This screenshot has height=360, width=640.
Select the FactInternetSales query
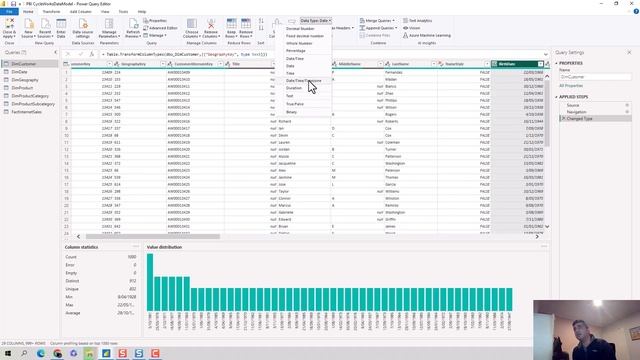(29, 112)
